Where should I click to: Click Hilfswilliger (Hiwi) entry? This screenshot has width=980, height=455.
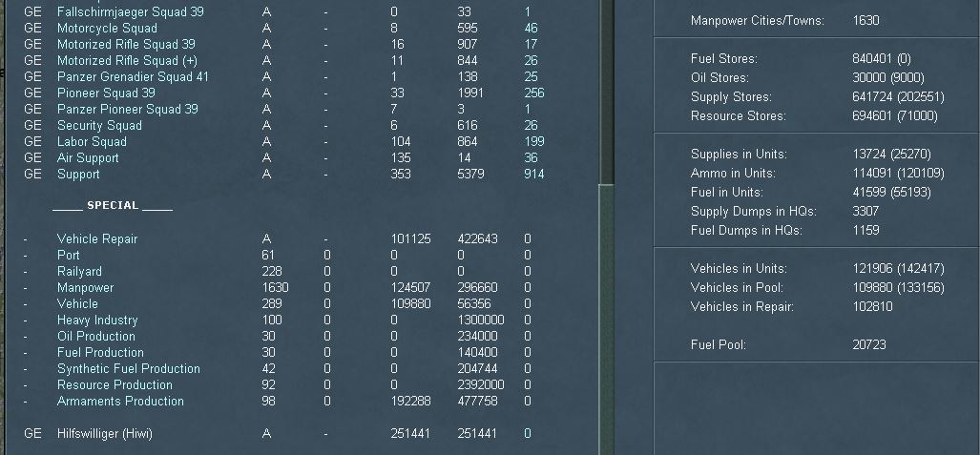click(104, 434)
